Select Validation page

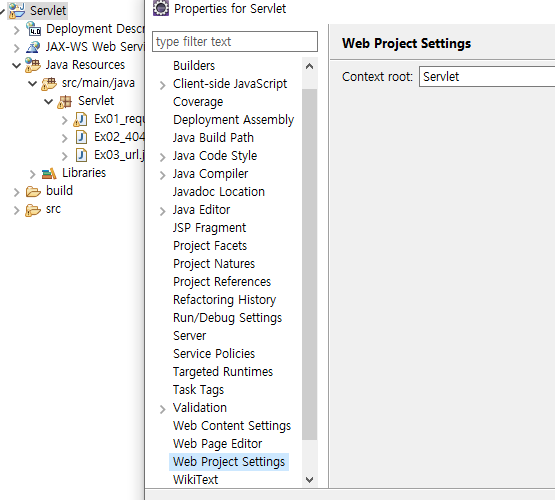pyautogui.click(x=200, y=408)
